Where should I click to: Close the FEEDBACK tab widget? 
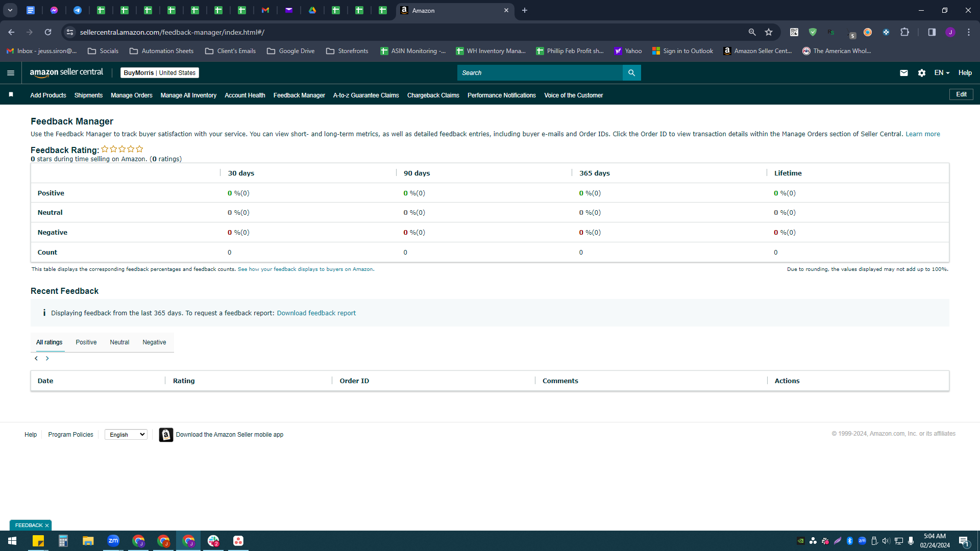(x=47, y=525)
